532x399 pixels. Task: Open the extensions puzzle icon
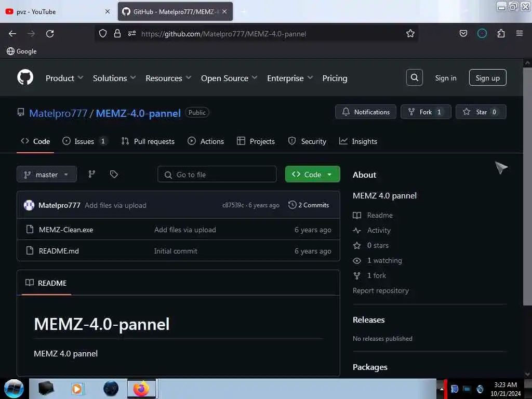[501, 33]
